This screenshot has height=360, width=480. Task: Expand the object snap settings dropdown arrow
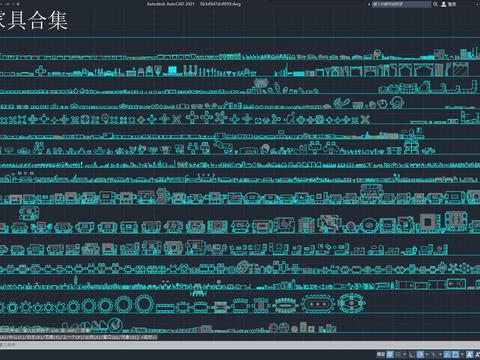click(462, 354)
